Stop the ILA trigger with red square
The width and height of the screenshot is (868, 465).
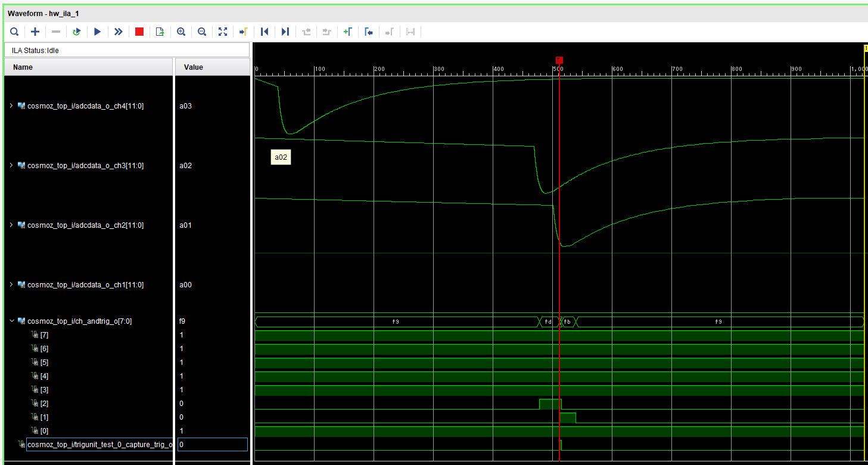139,32
